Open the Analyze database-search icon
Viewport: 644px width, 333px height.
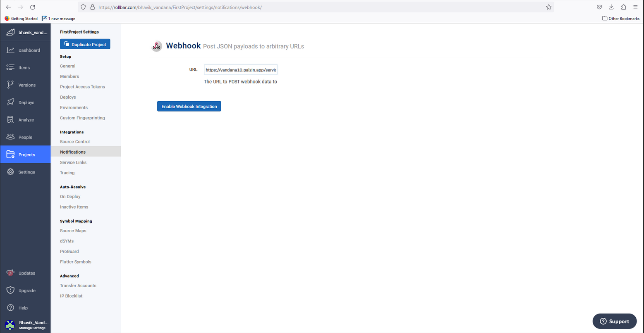pyautogui.click(x=10, y=119)
